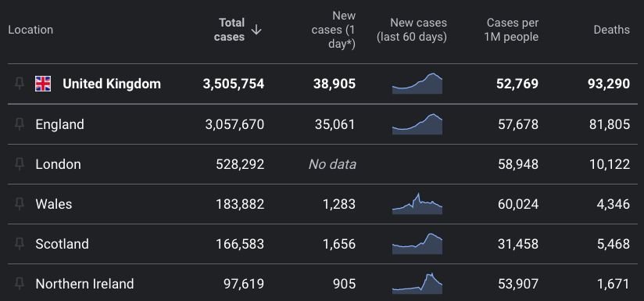The image size is (644, 301).
Task: Click the Location column header
Action: (30, 30)
